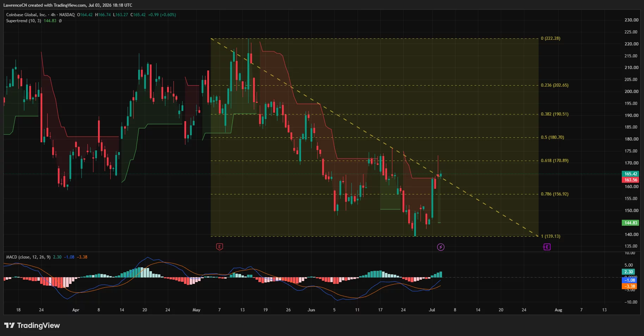Click the Apr label on time axis
This screenshot has width=644, height=336.
click(x=76, y=310)
